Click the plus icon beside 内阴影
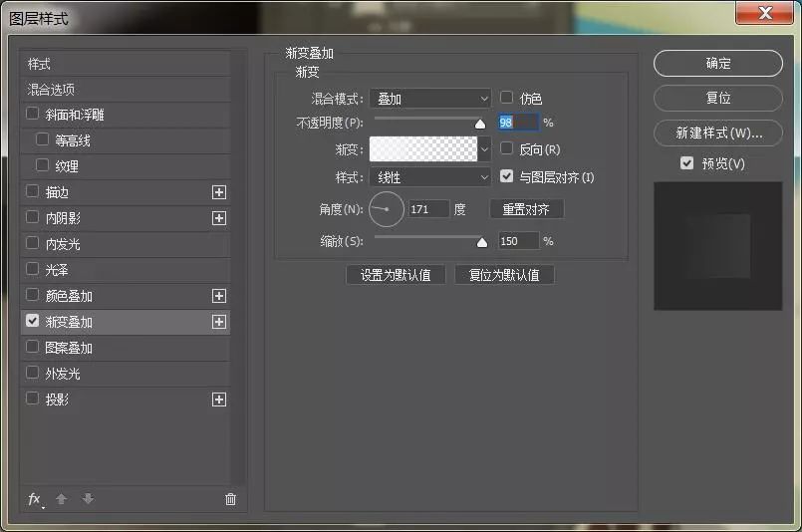The height and width of the screenshot is (532, 802). [x=219, y=218]
